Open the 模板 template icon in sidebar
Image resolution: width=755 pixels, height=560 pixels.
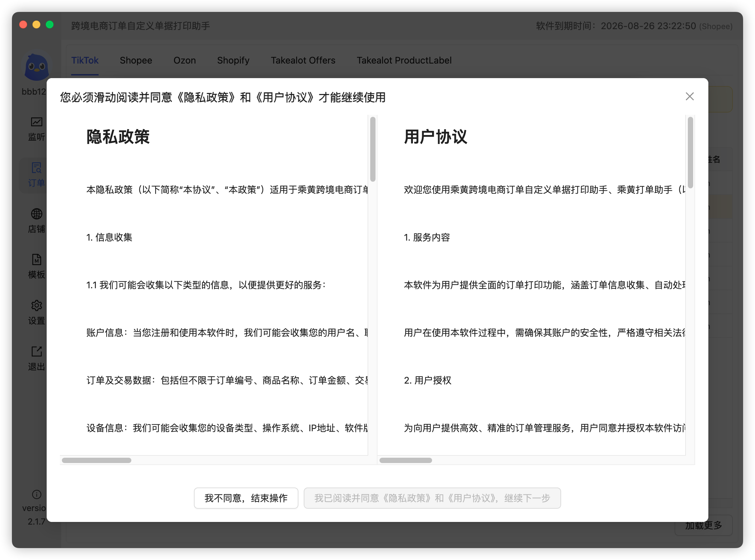click(x=37, y=260)
